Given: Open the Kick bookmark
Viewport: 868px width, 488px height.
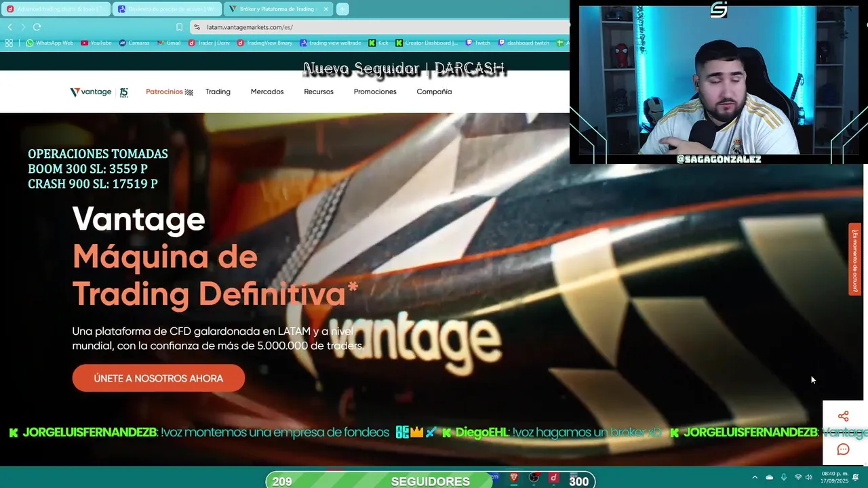Looking at the screenshot, I should point(378,43).
